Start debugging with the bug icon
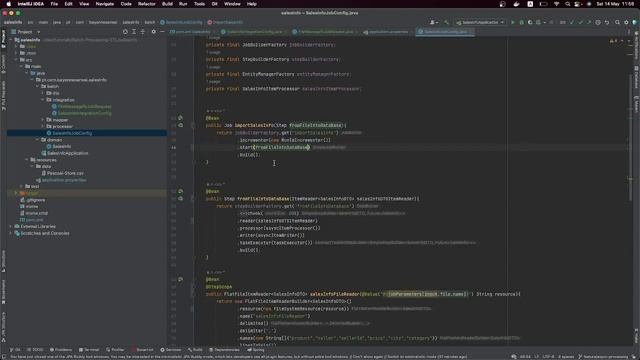Screen dimensions: 640x360 [x=521, y=22]
